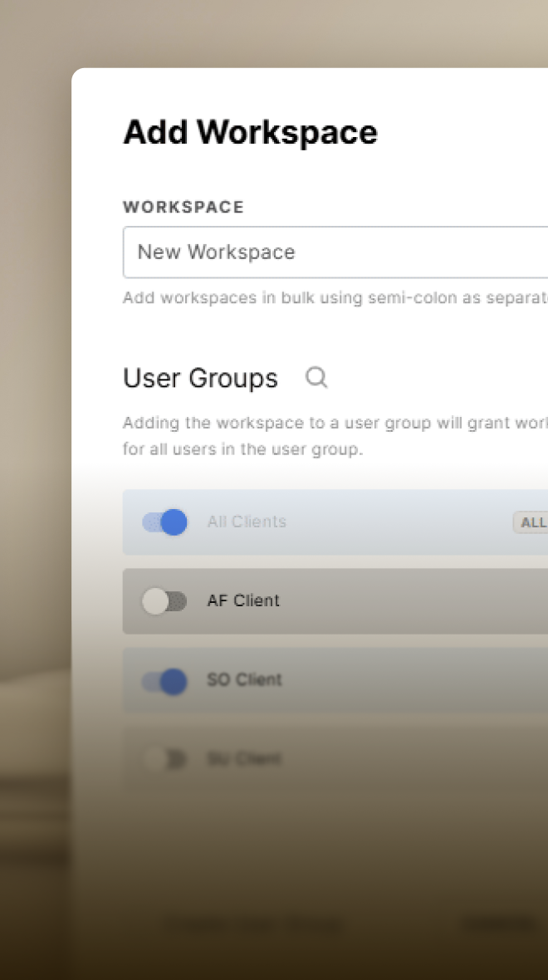
Task: Click the Add Workspace dialog title
Action: tap(250, 133)
